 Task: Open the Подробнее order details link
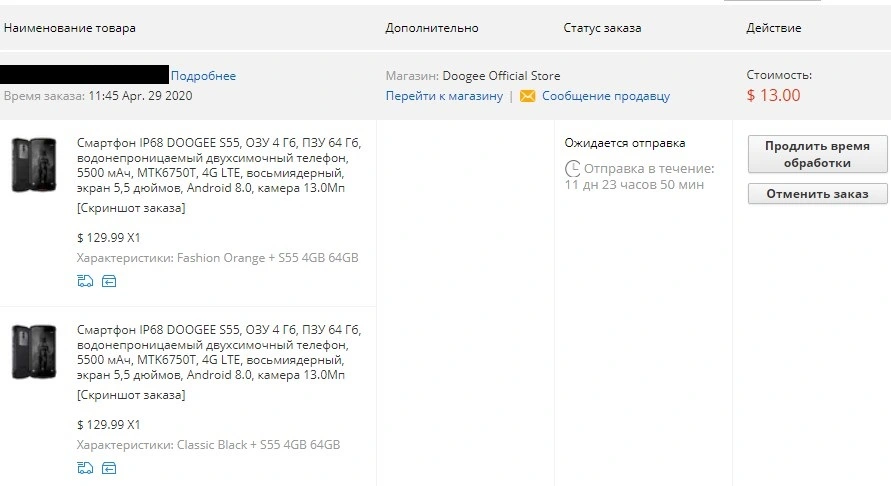pyautogui.click(x=203, y=76)
